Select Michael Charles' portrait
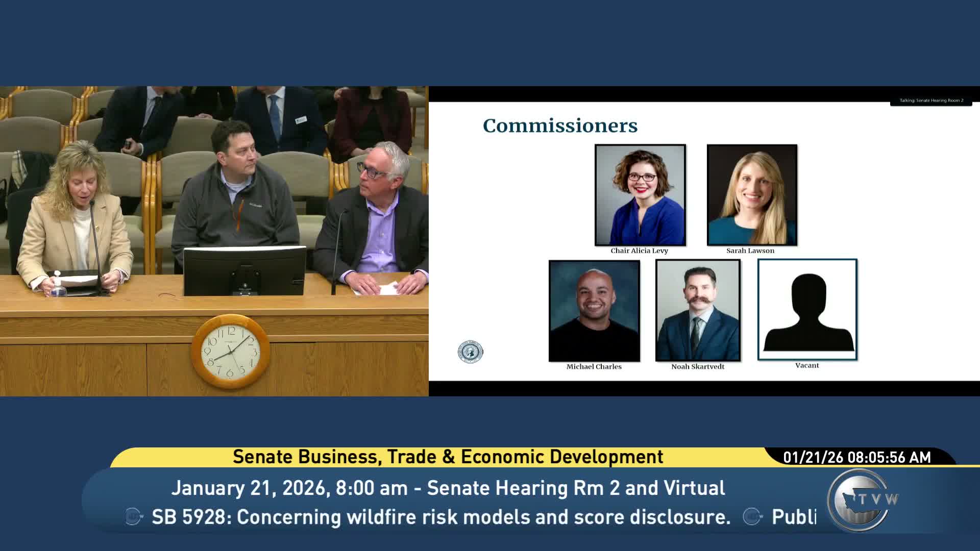 [x=594, y=311]
